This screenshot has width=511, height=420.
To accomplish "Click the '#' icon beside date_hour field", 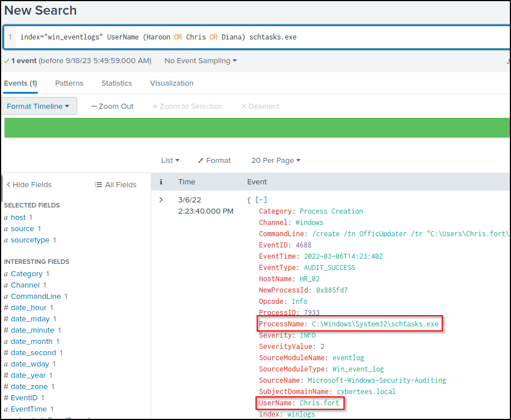I will pyautogui.click(x=7, y=307).
